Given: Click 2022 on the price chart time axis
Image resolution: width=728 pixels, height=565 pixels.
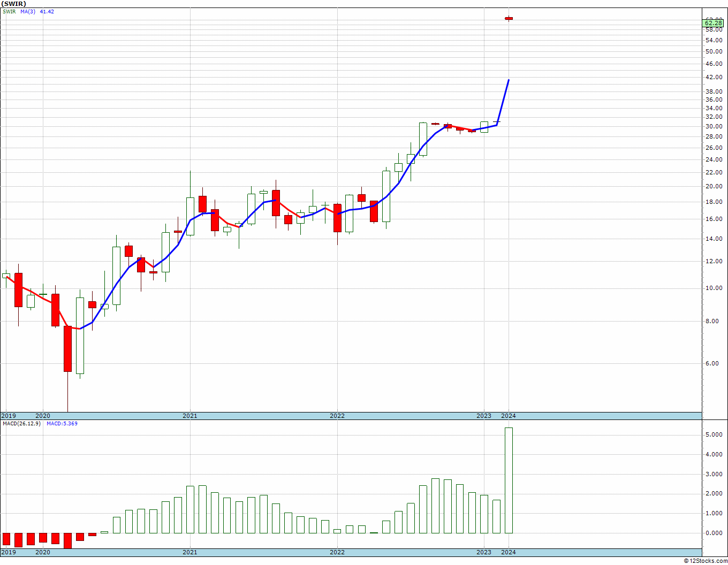Looking at the screenshot, I should click(x=337, y=416).
